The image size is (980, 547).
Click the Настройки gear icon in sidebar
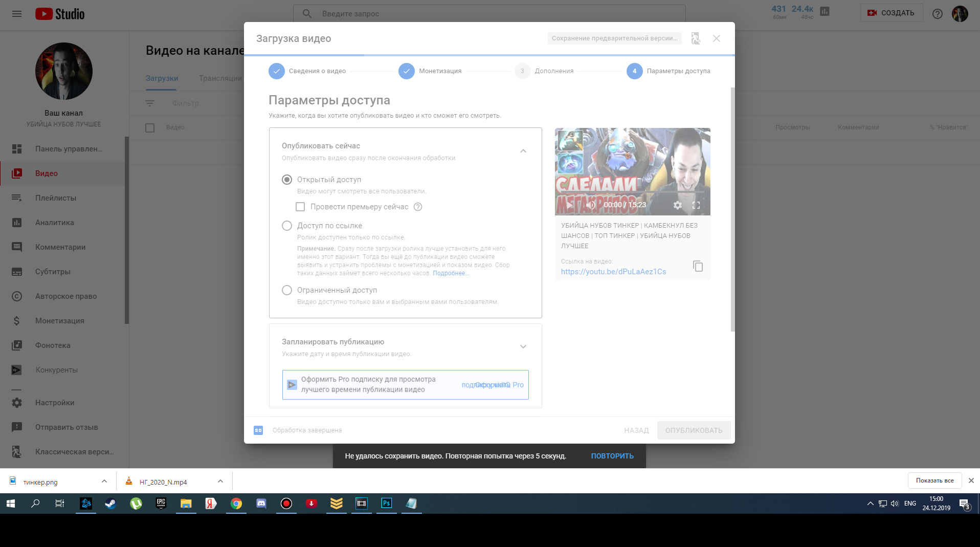(17, 403)
